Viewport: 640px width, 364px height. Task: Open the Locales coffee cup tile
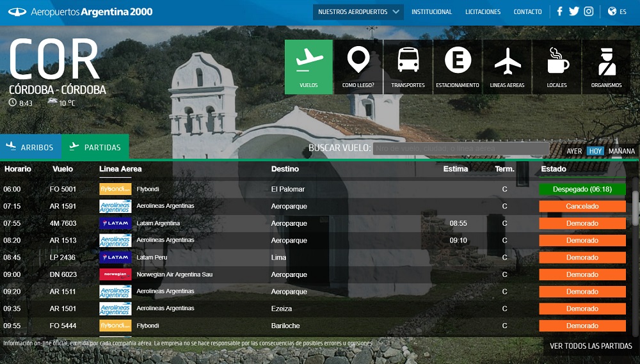pyautogui.click(x=557, y=67)
